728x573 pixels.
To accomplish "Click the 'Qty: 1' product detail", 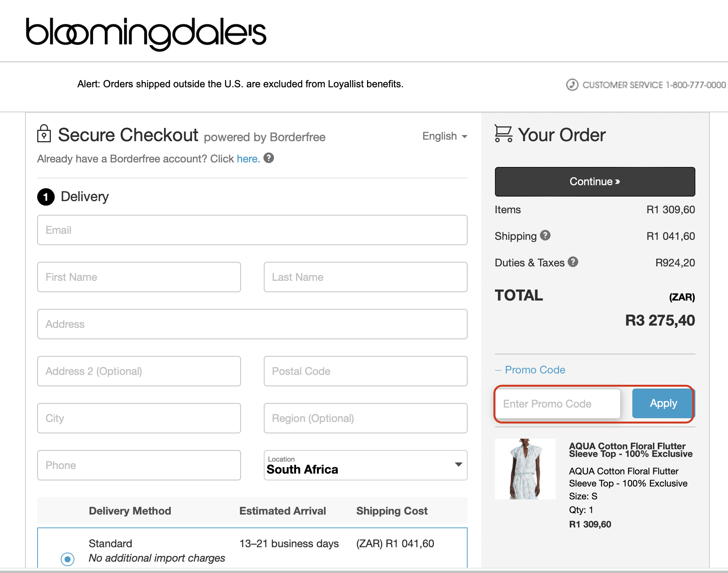I will tap(581, 510).
